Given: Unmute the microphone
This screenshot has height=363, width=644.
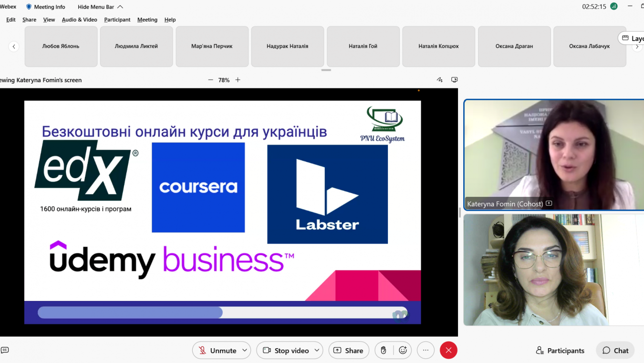Looking at the screenshot, I should 218,350.
